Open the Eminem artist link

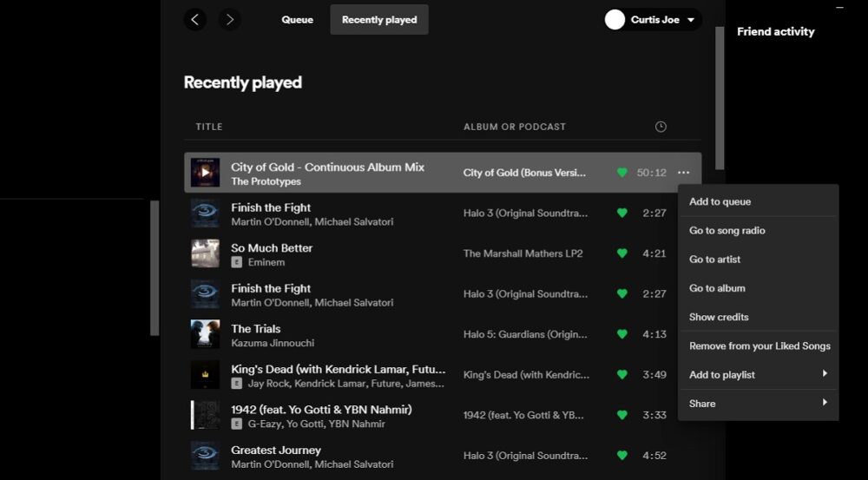(x=266, y=262)
